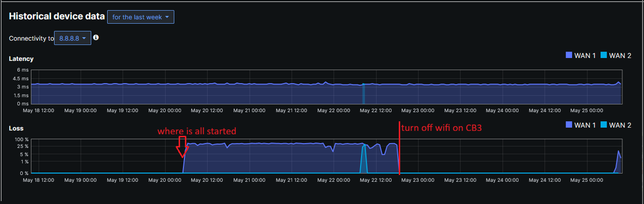
Task: Toggle WAN 2 legend swatch in Latency chart
Action: (604, 55)
